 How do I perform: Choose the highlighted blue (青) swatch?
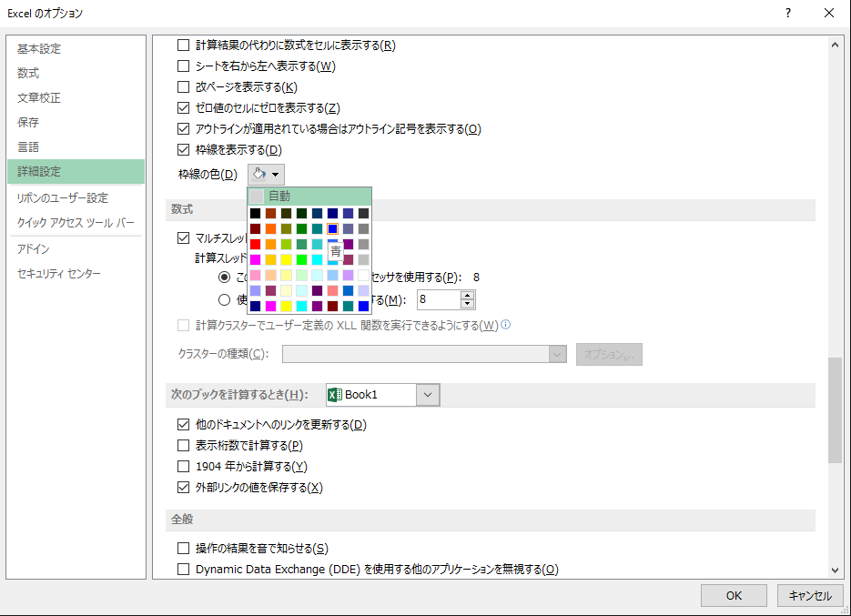point(332,228)
